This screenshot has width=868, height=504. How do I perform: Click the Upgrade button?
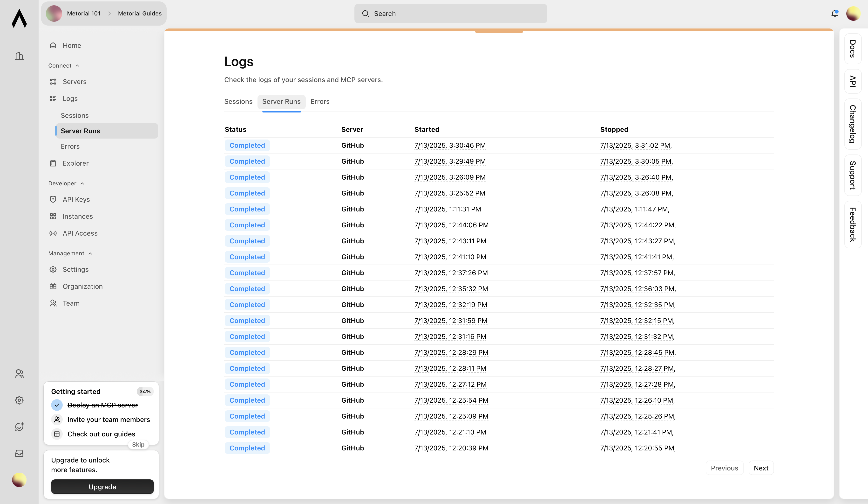102,487
